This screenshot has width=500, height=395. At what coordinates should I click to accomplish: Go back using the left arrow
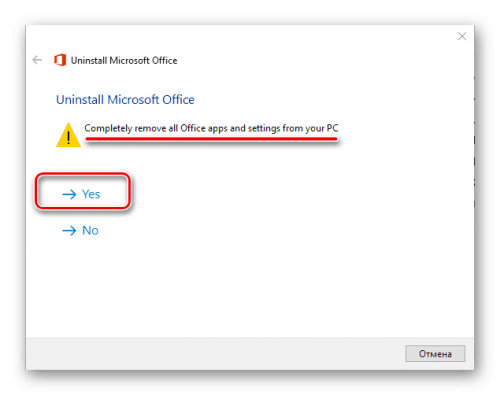coord(37,60)
